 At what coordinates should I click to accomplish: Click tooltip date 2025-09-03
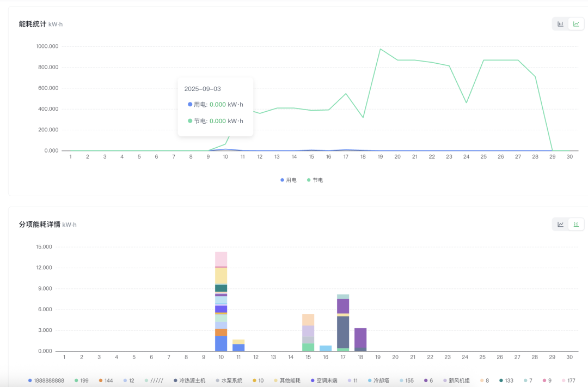pyautogui.click(x=203, y=89)
